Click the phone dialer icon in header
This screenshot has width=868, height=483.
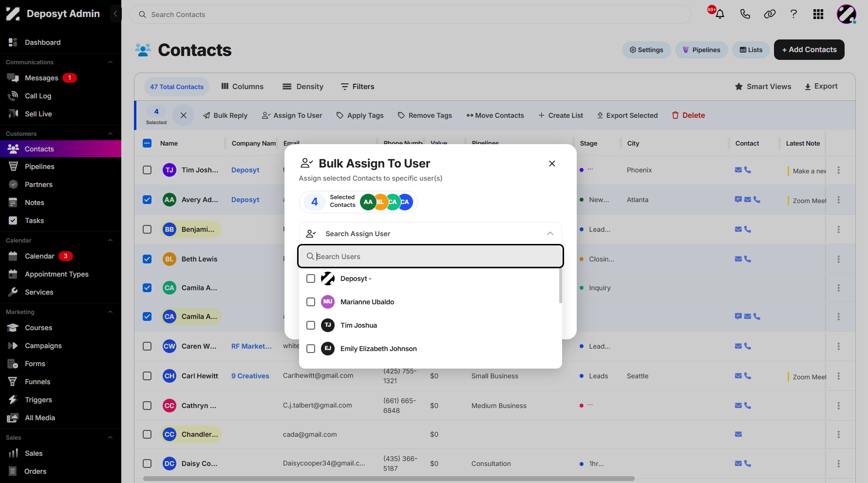click(x=745, y=14)
